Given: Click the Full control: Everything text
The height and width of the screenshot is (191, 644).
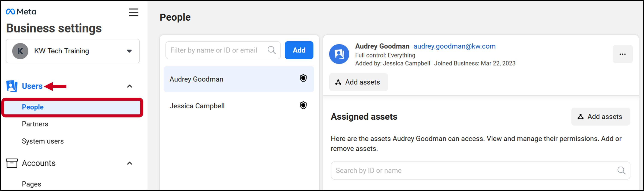Looking at the screenshot, I should (385, 55).
